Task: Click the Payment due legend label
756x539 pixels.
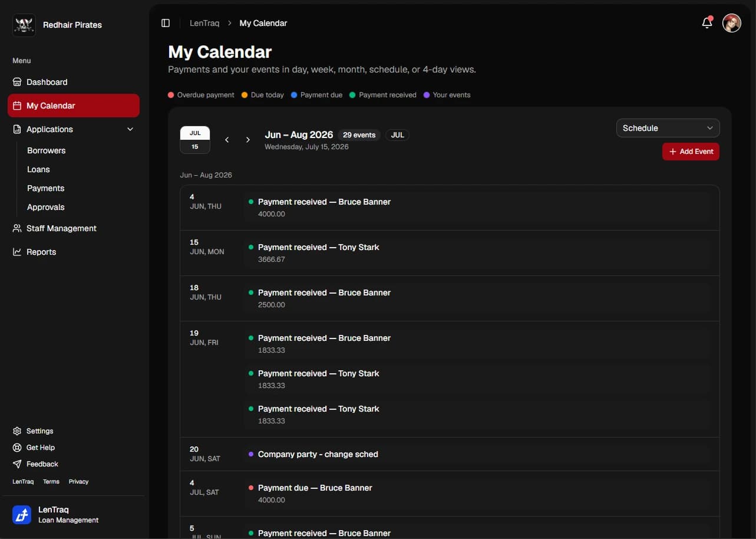Action: [x=321, y=95]
